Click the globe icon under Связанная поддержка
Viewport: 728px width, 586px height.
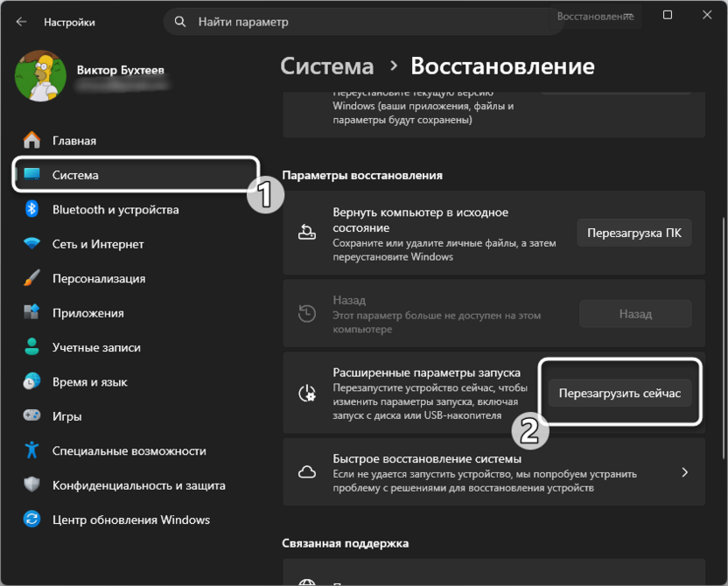click(307, 582)
